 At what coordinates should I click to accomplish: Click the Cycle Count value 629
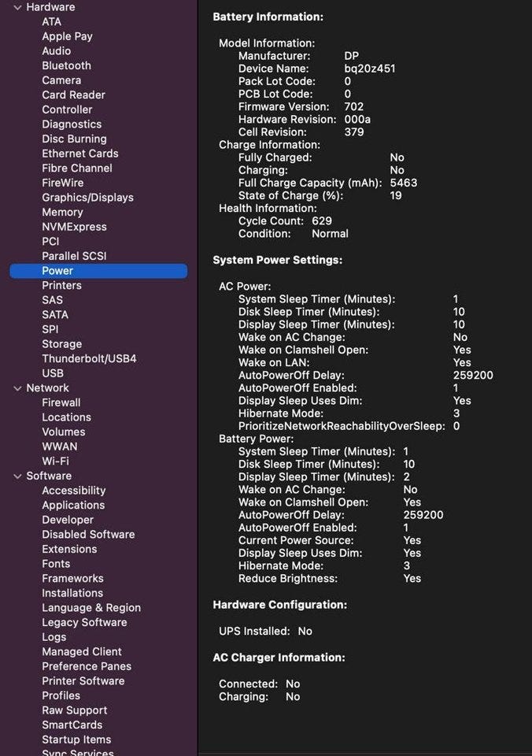click(322, 221)
